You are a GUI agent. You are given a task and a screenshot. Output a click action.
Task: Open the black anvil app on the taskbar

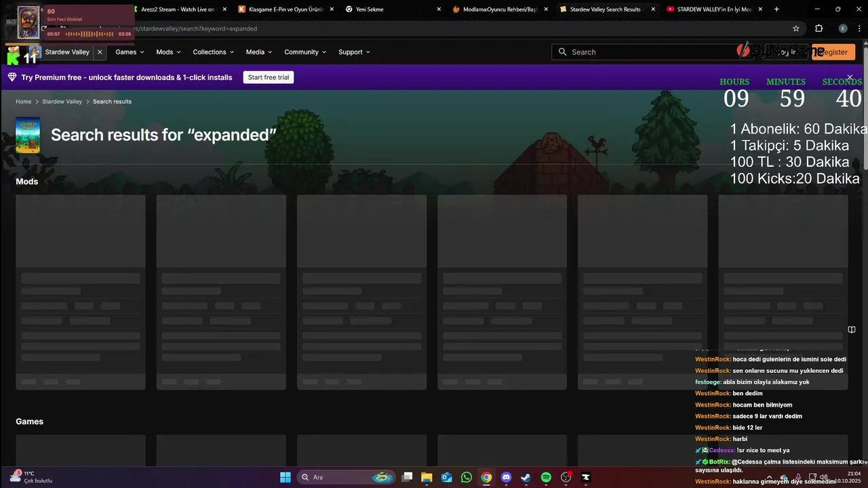tap(586, 477)
